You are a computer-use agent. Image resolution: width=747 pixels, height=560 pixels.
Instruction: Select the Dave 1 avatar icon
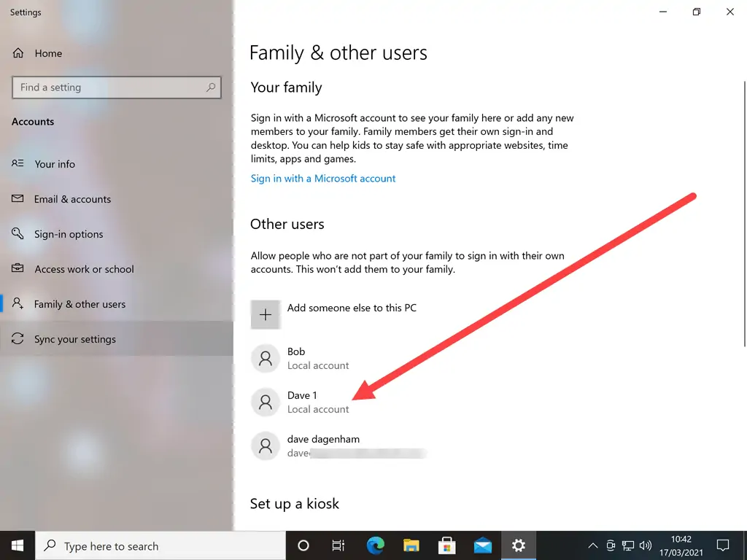tap(266, 402)
